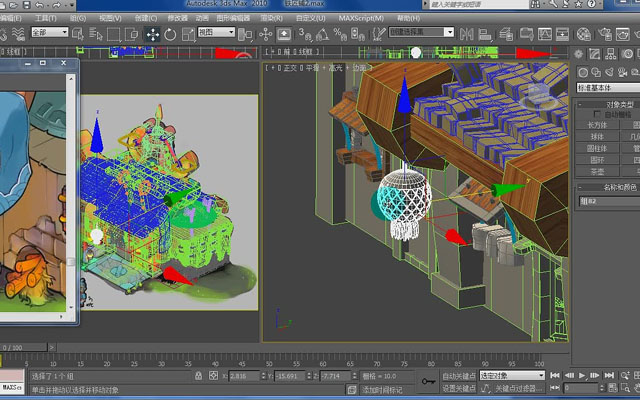Click the Snaps Toggle 3D icon
This screenshot has height=400, width=640.
pyautogui.click(x=305, y=34)
